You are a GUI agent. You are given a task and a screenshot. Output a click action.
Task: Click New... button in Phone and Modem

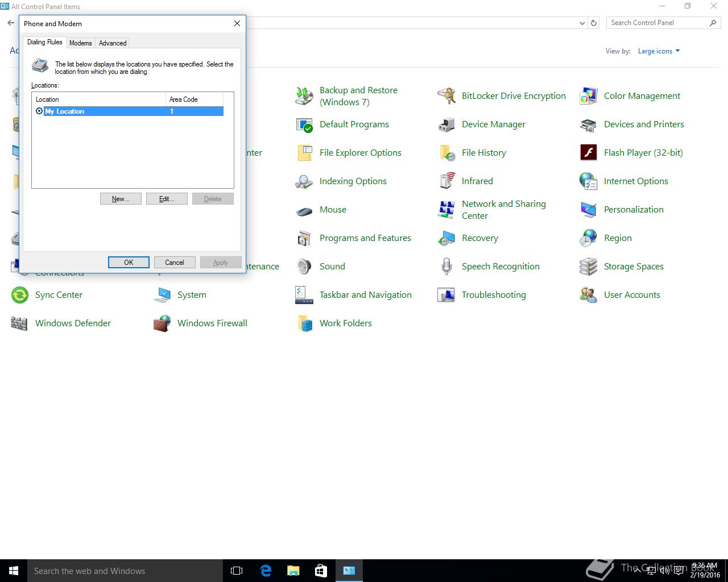pos(121,199)
